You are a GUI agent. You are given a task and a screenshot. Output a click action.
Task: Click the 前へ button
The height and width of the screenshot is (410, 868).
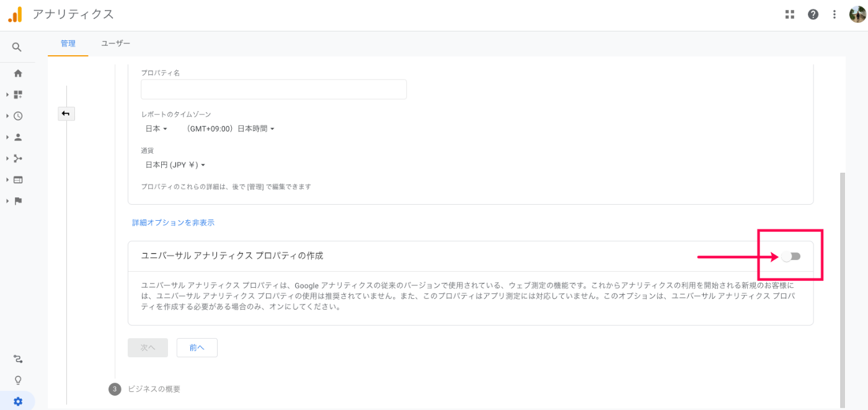pyautogui.click(x=197, y=347)
